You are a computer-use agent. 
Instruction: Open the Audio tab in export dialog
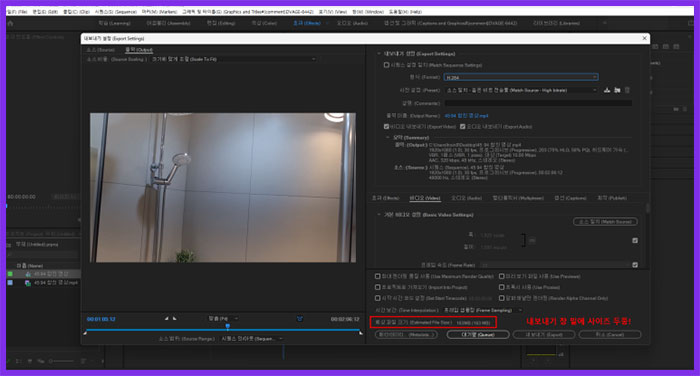[467, 198]
